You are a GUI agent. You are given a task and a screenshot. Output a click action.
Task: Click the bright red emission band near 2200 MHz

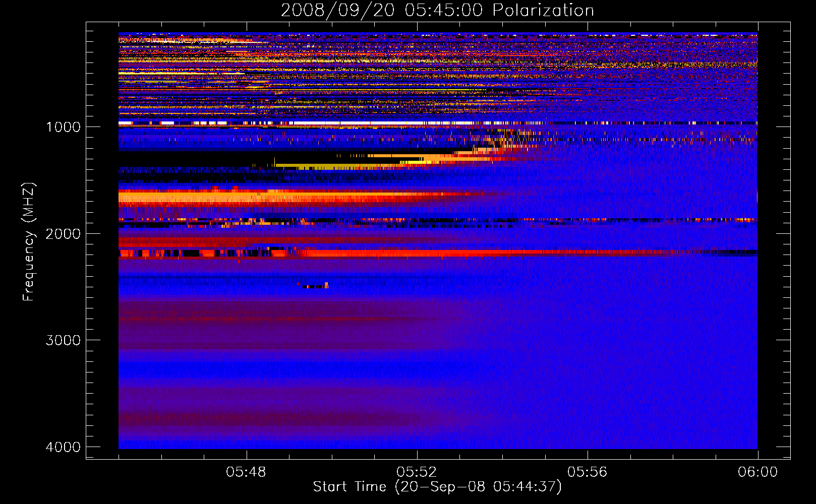(x=438, y=253)
